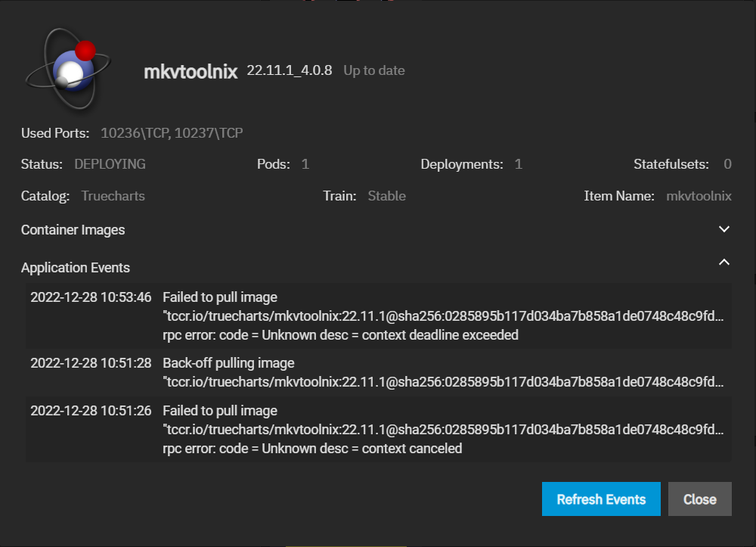
Task: Click Failed to pull image at 10:53:46
Action: point(220,297)
